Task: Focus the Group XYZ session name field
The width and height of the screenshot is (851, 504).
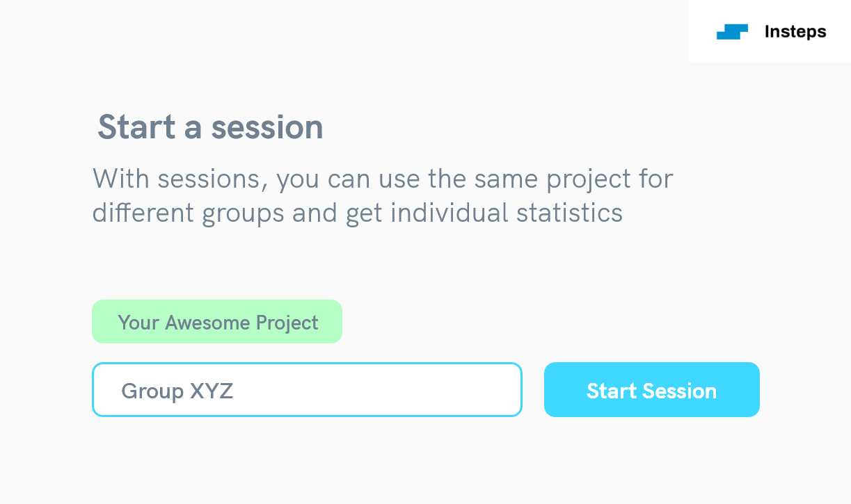Action: point(306,390)
